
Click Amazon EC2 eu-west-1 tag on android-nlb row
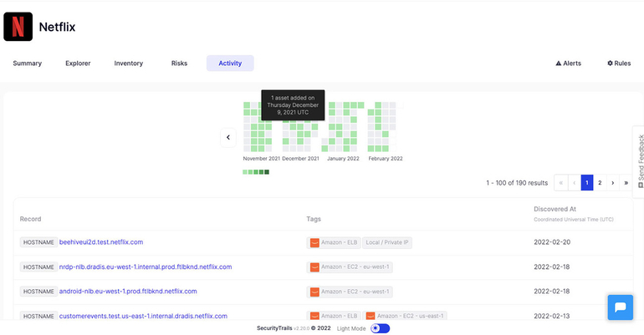pyautogui.click(x=350, y=292)
